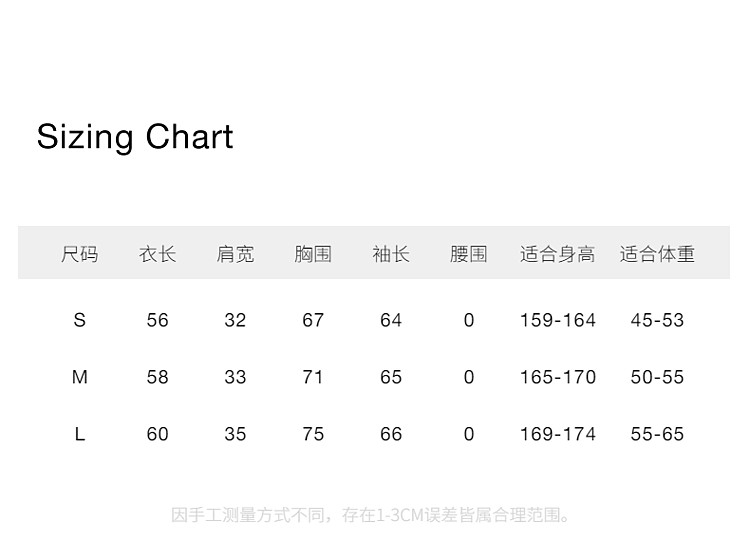Click the 胸围 column header
Screen dimensions: 750x558
pyautogui.click(x=313, y=254)
